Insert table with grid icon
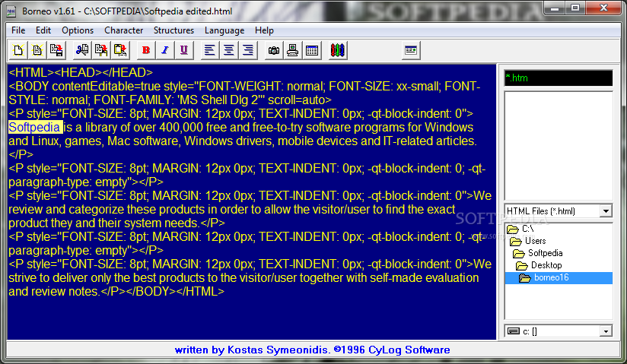 [x=312, y=50]
